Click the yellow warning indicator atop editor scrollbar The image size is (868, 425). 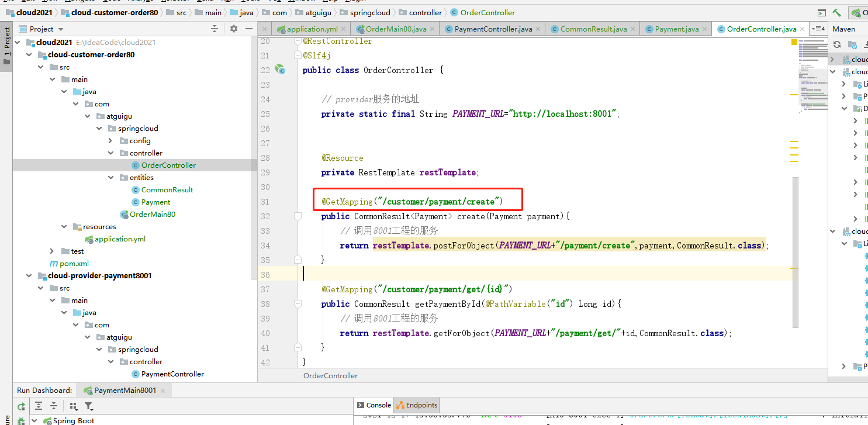click(x=794, y=42)
